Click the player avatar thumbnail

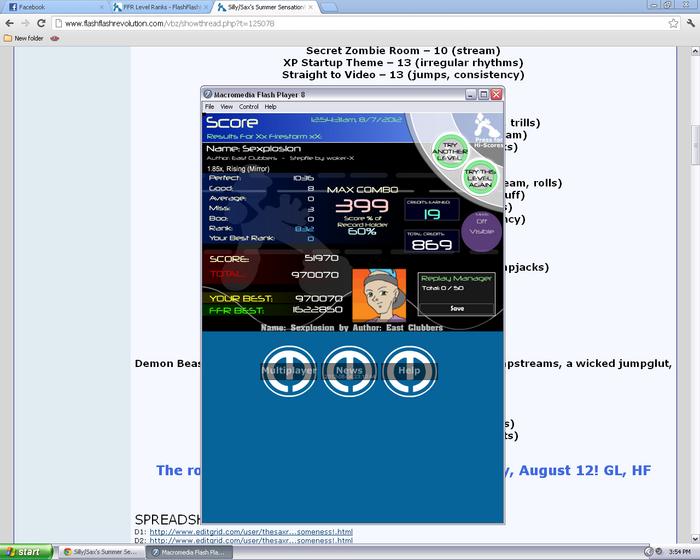pos(379,295)
